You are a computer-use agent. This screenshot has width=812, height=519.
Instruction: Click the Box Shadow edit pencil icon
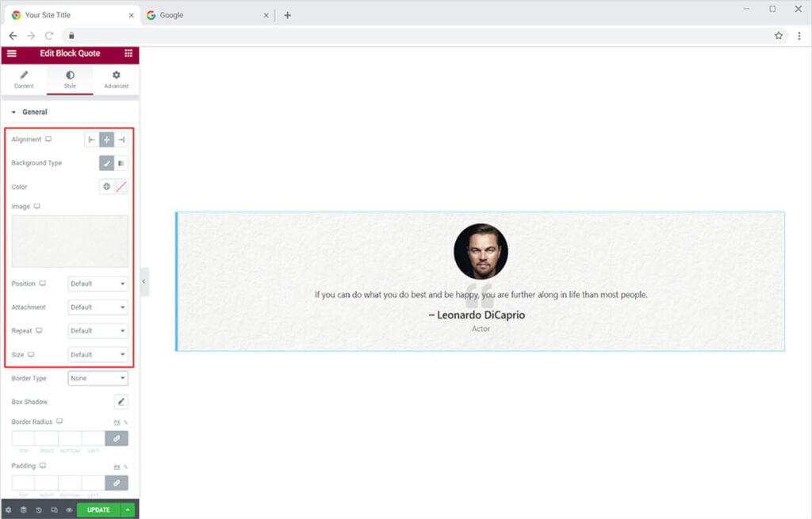[121, 402]
